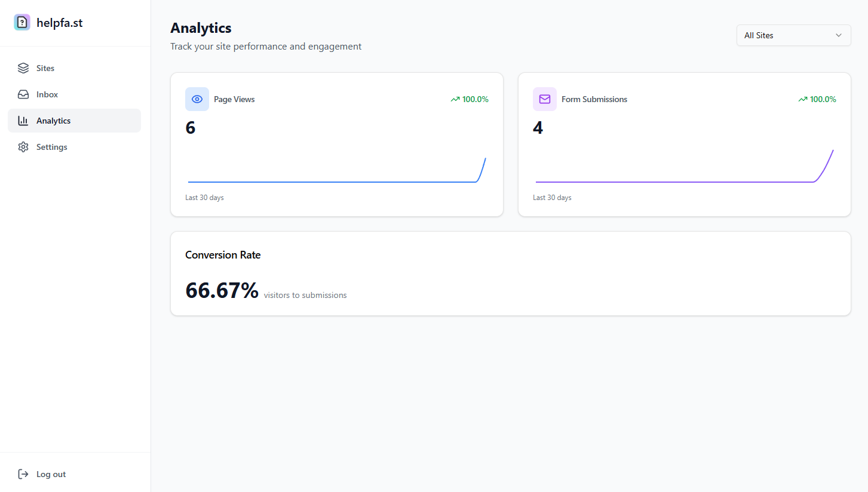Click the 'visitors to submissions' caption
This screenshot has height=492, width=868.
[x=305, y=295]
